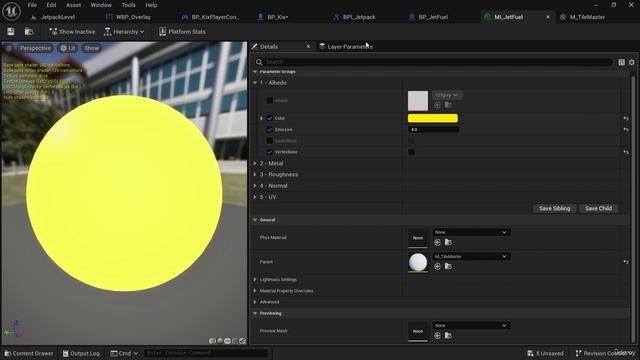Select the plane preview shape icon
The image size is (640, 360).
pyautogui.click(x=227, y=341)
